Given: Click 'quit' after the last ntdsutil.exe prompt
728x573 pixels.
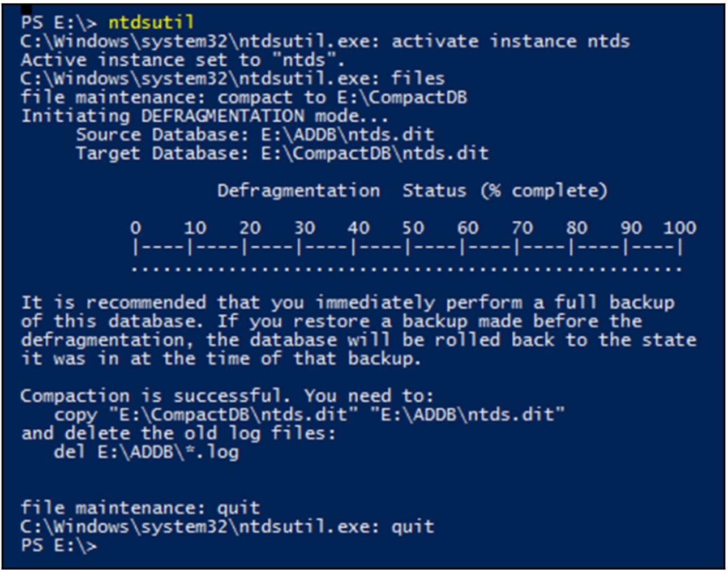Looking at the screenshot, I should tap(413, 527).
